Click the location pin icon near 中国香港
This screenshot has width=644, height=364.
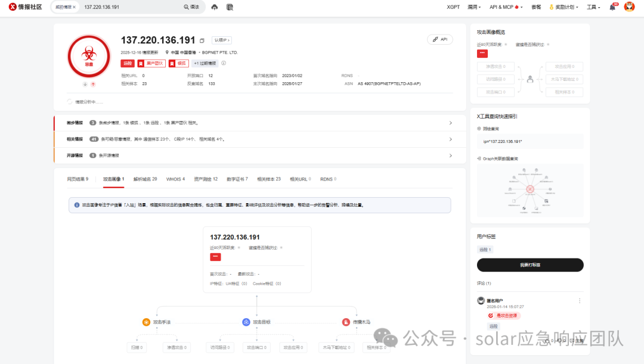pos(167,52)
